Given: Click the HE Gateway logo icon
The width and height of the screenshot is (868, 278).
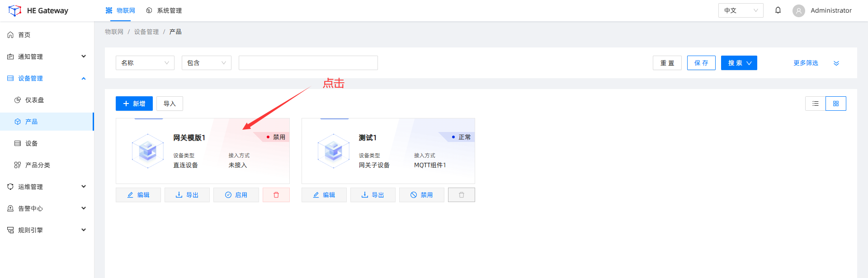Looking at the screenshot, I should pos(15,10).
